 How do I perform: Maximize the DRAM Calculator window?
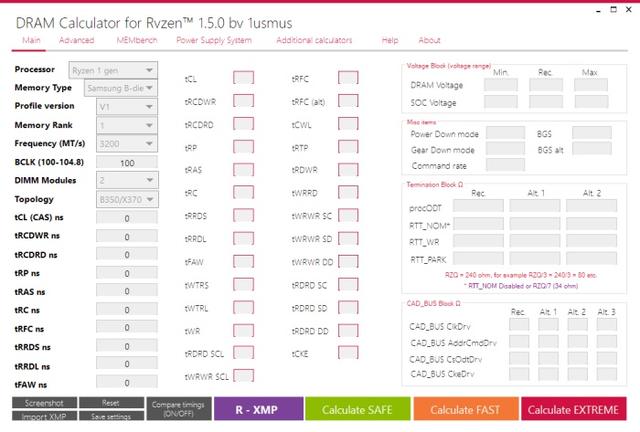point(613,9)
